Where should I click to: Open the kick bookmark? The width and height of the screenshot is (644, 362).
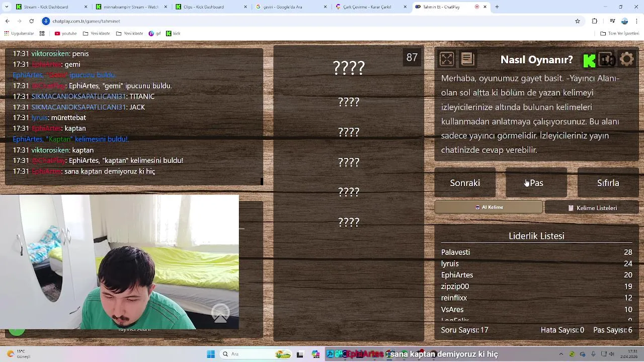point(173,34)
